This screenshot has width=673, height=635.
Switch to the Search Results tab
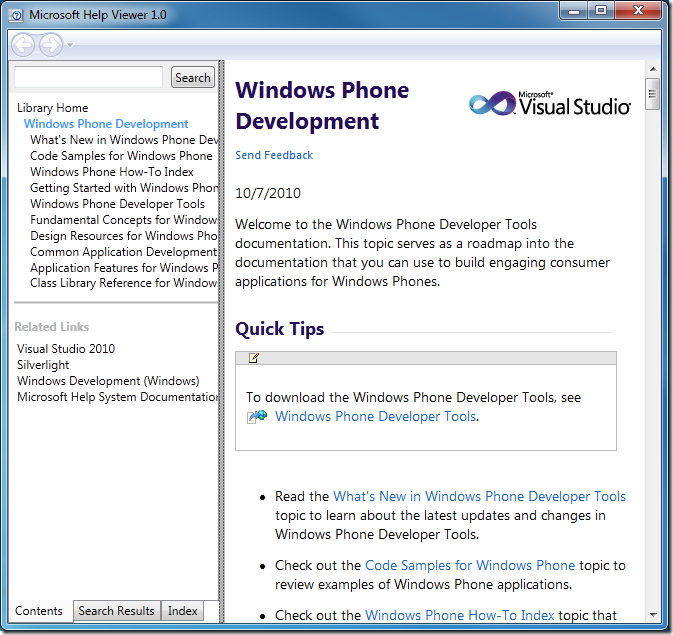coord(116,611)
